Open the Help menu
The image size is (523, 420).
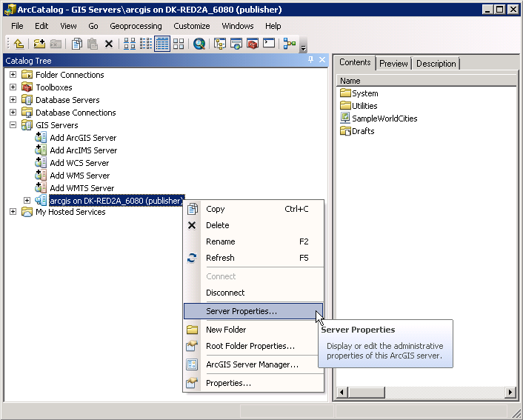(273, 26)
